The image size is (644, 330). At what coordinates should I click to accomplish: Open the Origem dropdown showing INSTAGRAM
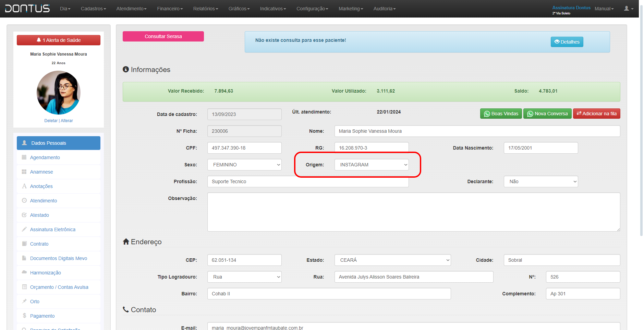[372, 165]
